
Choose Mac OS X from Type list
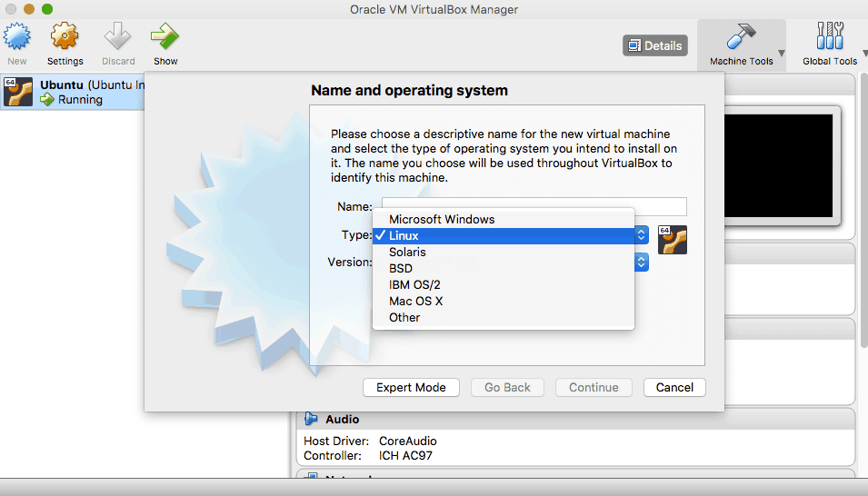click(504, 302)
